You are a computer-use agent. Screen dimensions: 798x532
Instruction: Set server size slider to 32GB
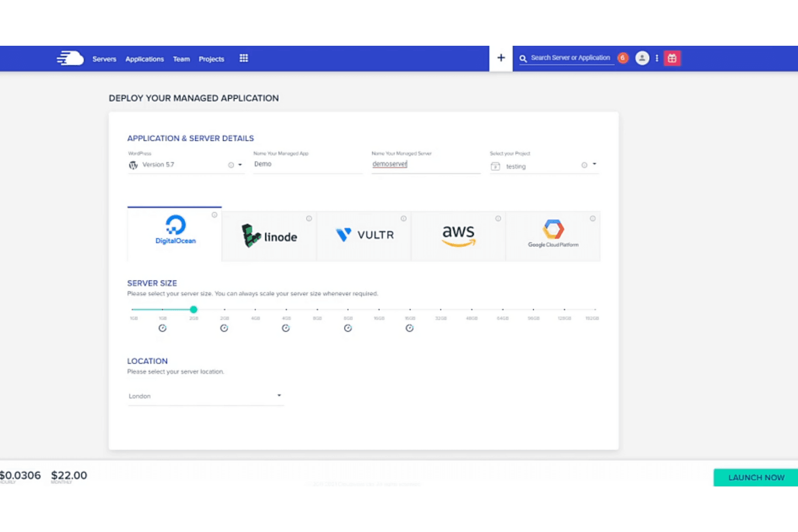pyautogui.click(x=441, y=309)
